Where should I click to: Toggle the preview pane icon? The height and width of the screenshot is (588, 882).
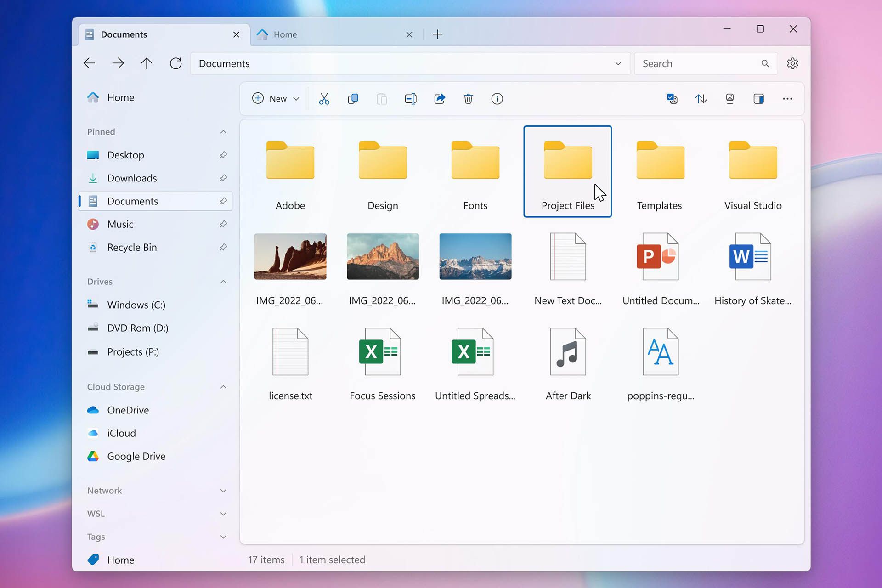pyautogui.click(x=759, y=99)
